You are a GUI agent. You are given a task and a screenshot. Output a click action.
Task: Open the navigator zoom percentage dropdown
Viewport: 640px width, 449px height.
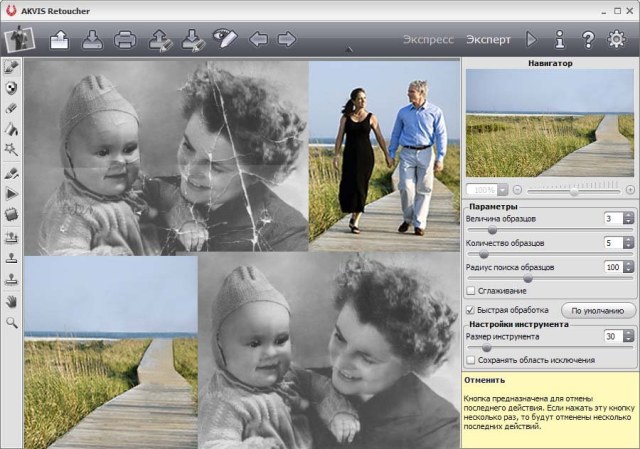[x=503, y=189]
